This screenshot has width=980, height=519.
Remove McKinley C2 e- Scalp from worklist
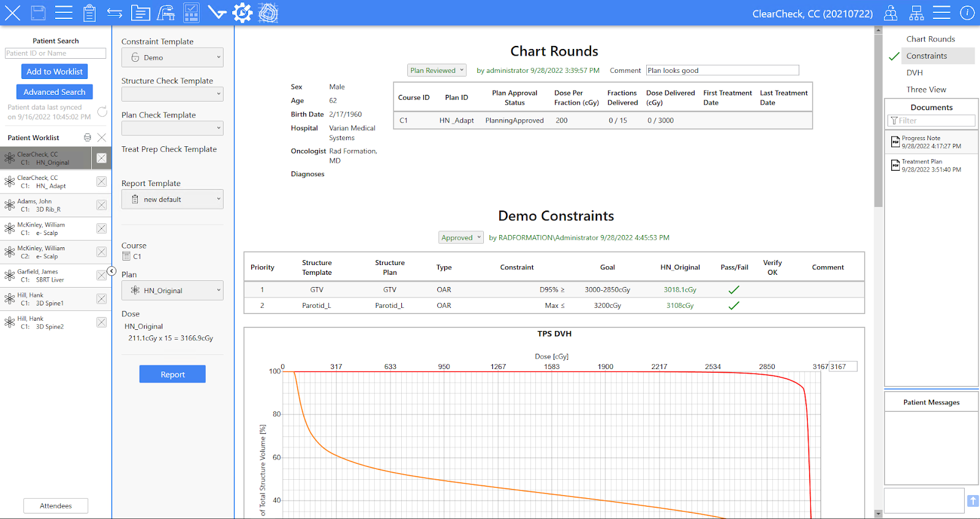point(102,252)
